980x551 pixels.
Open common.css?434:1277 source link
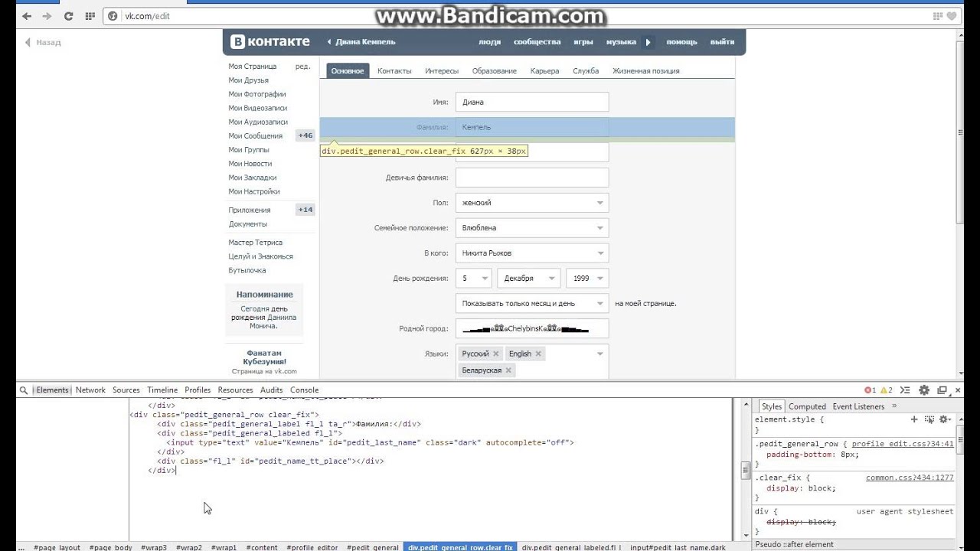pyautogui.click(x=910, y=478)
